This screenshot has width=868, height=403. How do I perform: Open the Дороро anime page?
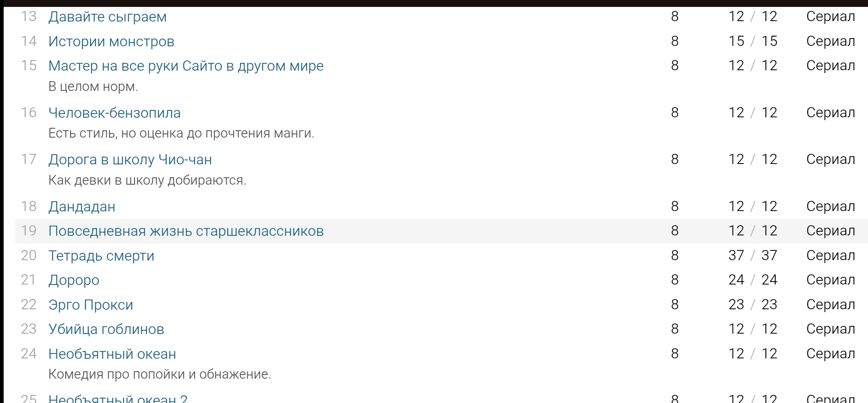(x=74, y=280)
